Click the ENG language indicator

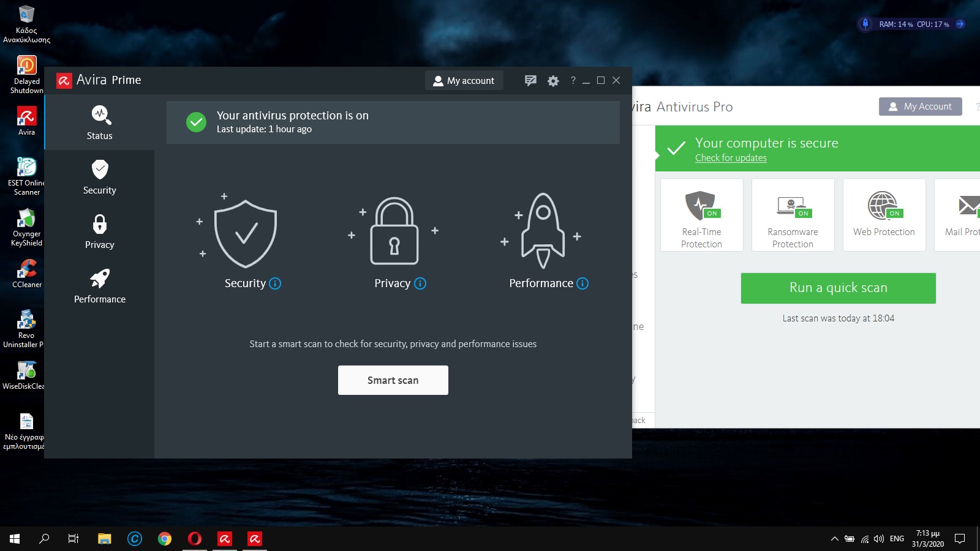897,539
